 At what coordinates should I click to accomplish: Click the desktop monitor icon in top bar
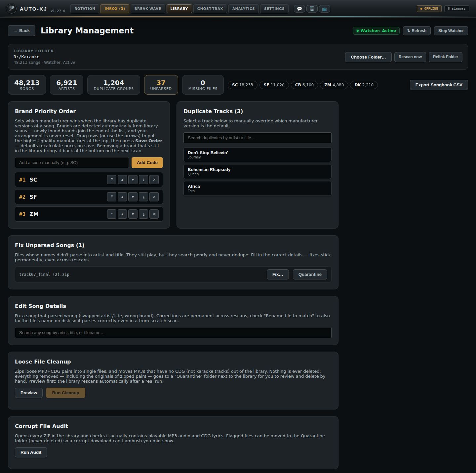tap(312, 9)
